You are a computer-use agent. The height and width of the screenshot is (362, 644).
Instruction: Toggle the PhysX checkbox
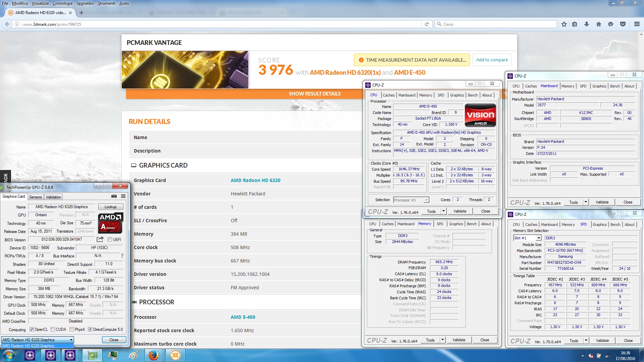(71, 329)
